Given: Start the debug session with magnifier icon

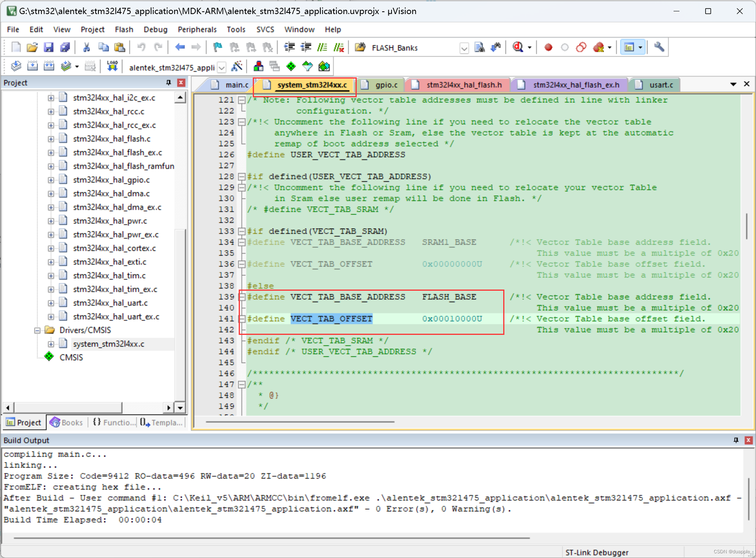Looking at the screenshot, I should pyautogui.click(x=518, y=47).
